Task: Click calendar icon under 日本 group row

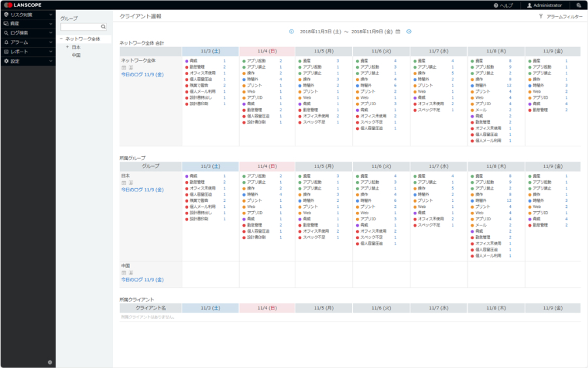Action: tap(123, 182)
